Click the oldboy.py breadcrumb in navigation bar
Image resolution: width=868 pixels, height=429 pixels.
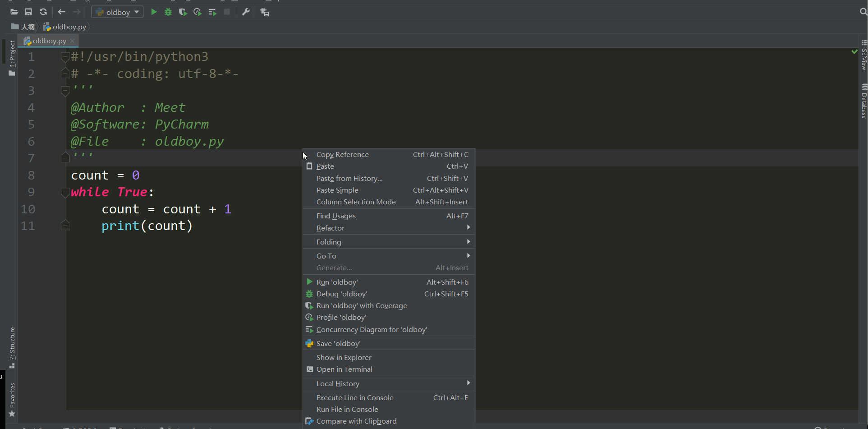pos(65,27)
